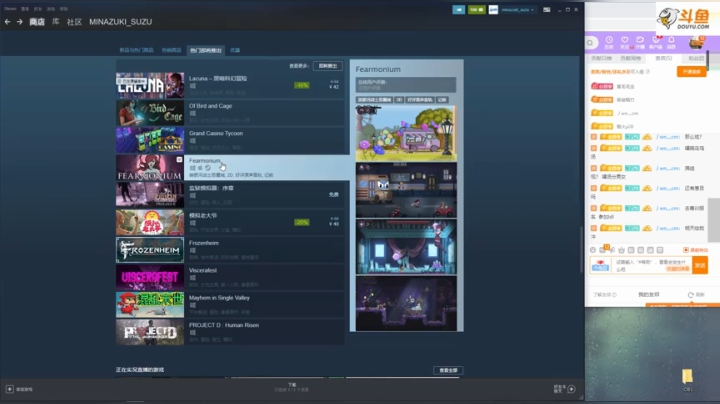Open Douyu messages bell icon

click(671, 42)
